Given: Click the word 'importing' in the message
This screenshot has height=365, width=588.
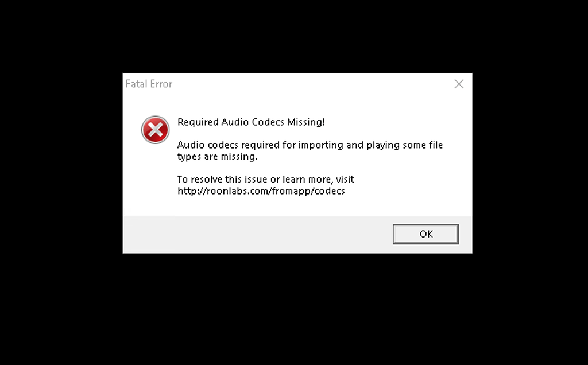Looking at the screenshot, I should (321, 145).
